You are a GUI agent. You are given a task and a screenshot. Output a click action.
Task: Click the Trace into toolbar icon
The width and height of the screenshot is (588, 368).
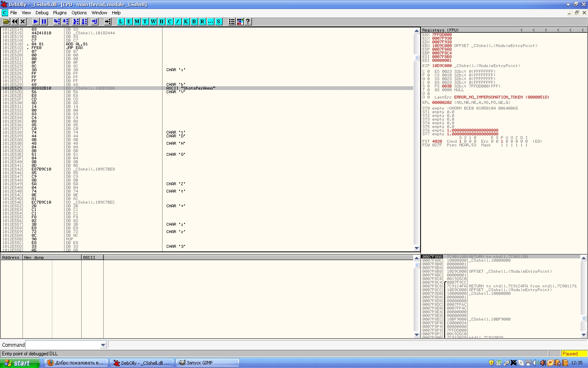[x=76, y=22]
